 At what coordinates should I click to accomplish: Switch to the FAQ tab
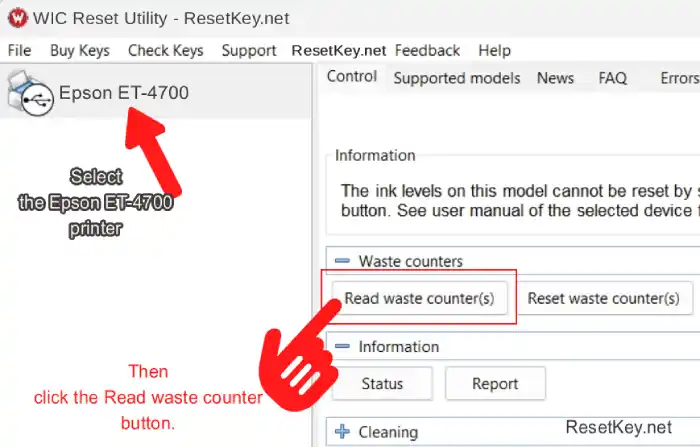point(613,78)
